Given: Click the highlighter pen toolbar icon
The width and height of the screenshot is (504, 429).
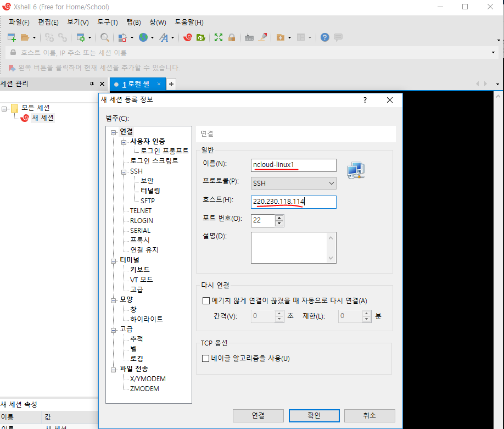Looking at the screenshot, I should (263, 37).
